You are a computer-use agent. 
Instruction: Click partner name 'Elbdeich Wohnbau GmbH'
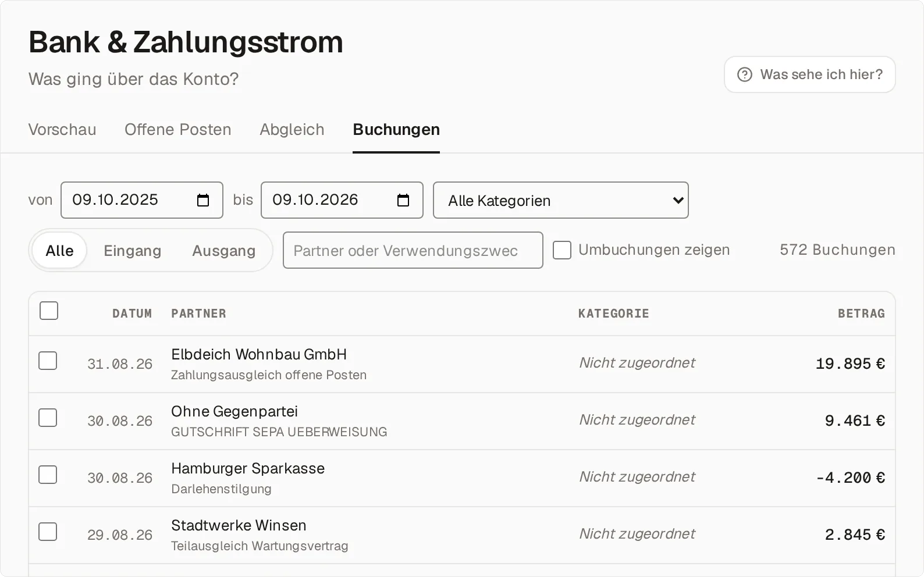pos(259,354)
